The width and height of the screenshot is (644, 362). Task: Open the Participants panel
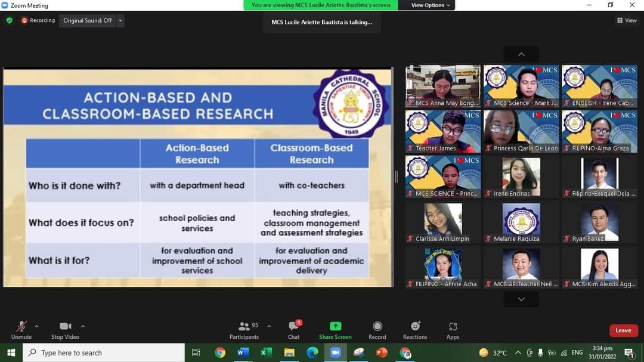[244, 330]
